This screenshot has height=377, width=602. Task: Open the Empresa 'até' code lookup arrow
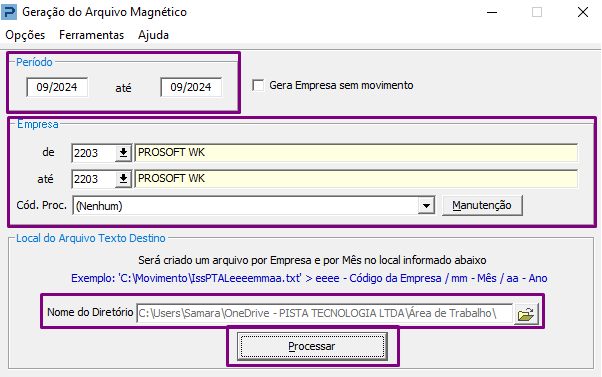123,179
